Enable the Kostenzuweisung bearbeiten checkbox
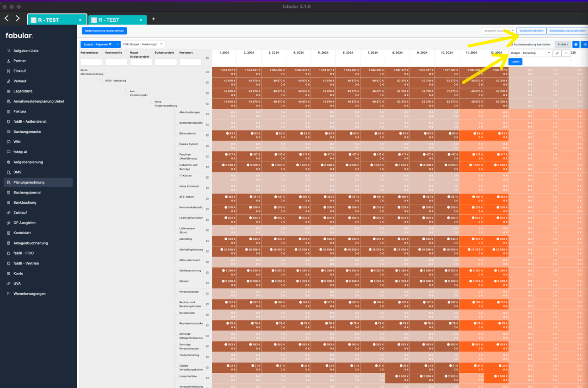588x388 pixels. point(512,44)
